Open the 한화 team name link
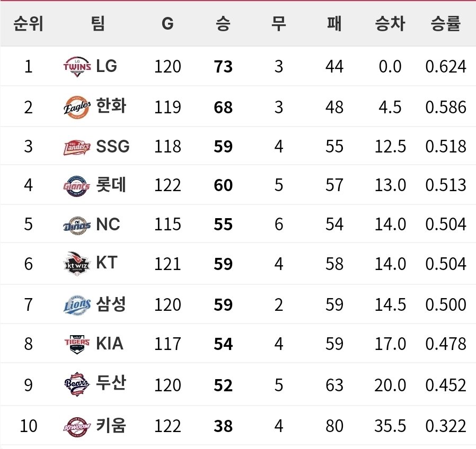This screenshot has width=476, height=449. coord(111,107)
